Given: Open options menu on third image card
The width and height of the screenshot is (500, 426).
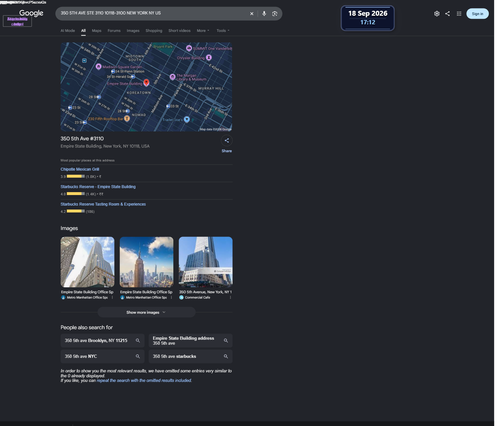Looking at the screenshot, I should [230, 297].
